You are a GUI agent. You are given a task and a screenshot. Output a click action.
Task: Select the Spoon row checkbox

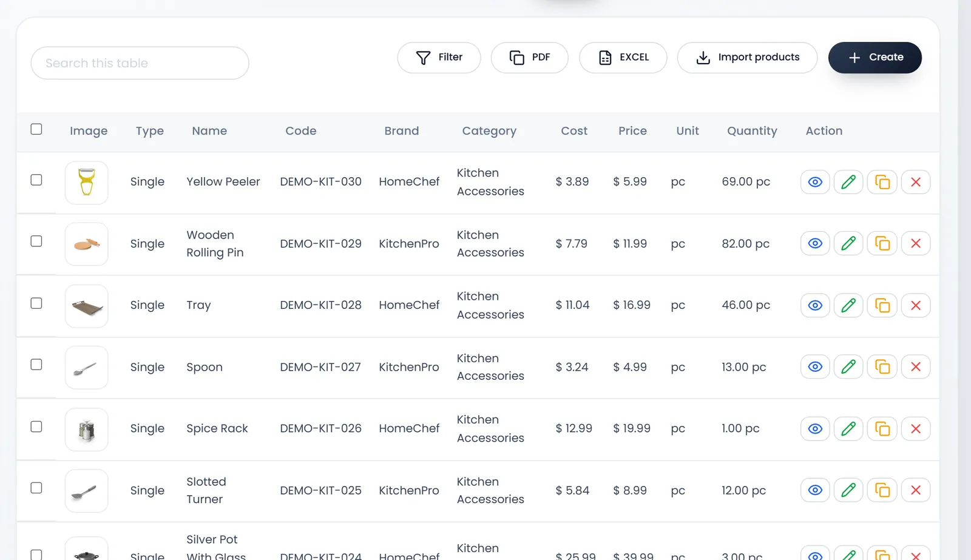tap(36, 365)
